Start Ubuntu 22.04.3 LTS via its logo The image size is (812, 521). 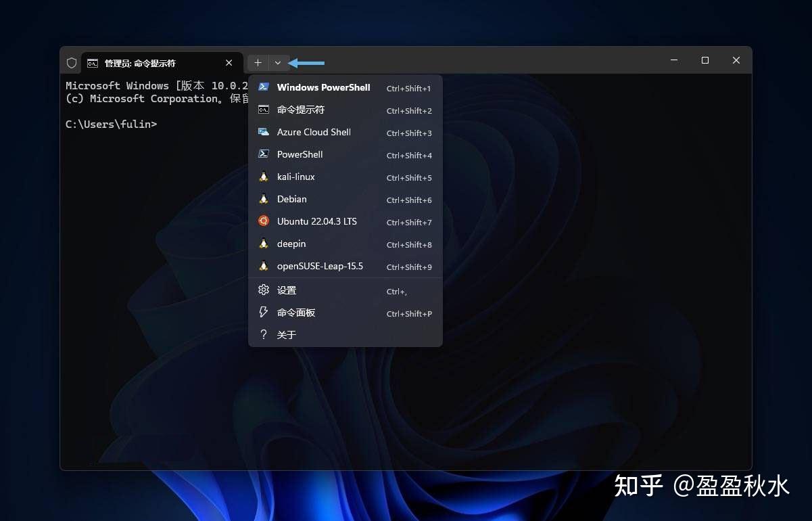[x=264, y=221]
